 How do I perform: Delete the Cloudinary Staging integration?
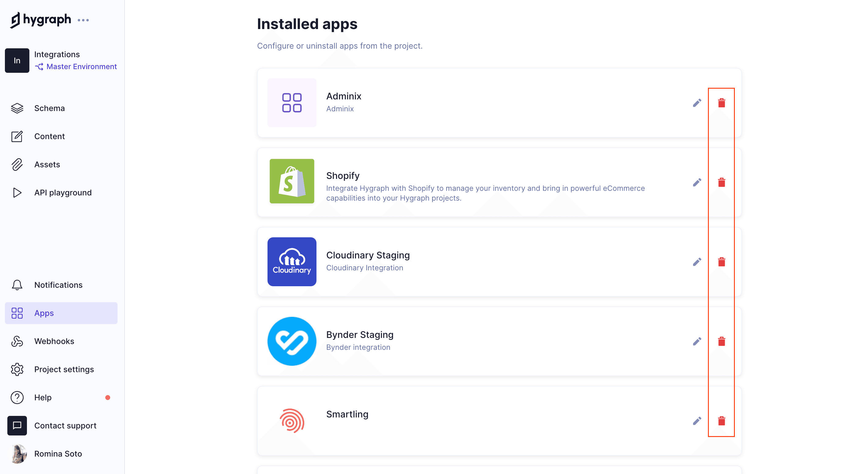[722, 261]
